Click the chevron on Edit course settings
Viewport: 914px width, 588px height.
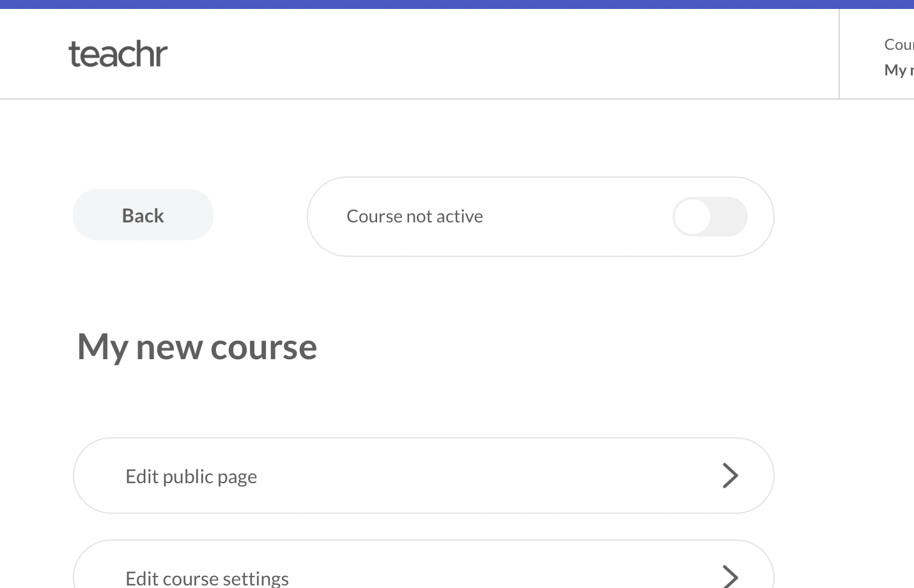coord(730,576)
